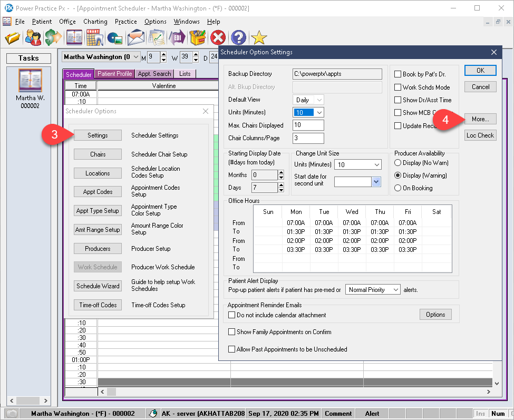The width and height of the screenshot is (514, 420).
Task: Click the Chairs button
Action: [98, 154]
